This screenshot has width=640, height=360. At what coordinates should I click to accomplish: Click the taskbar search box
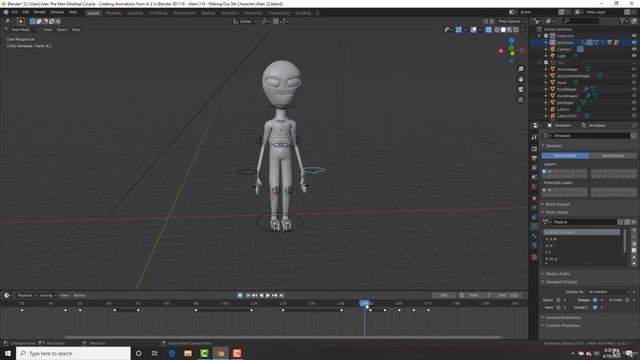[x=74, y=353]
